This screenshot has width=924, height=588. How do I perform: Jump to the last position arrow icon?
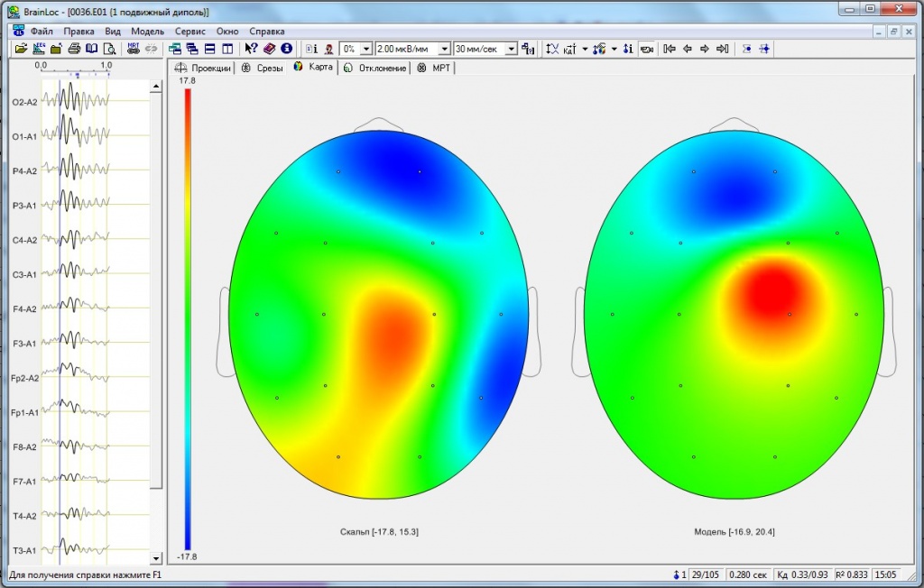pos(723,49)
